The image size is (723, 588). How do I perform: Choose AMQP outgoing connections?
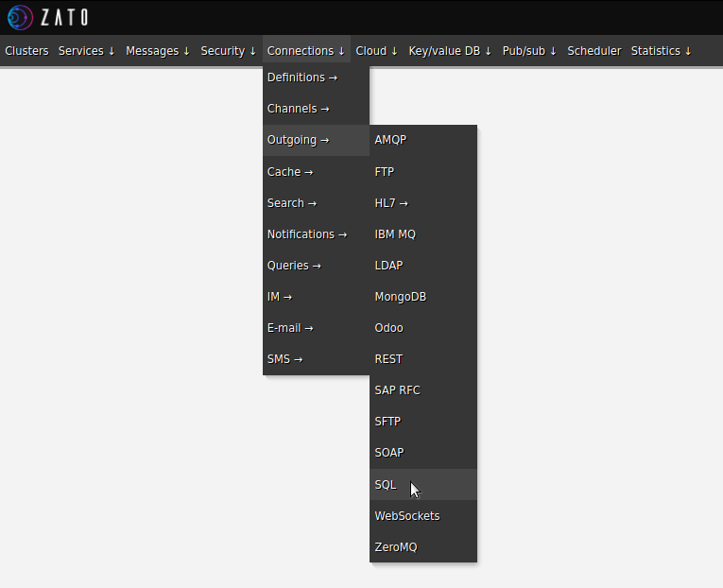(x=423, y=140)
